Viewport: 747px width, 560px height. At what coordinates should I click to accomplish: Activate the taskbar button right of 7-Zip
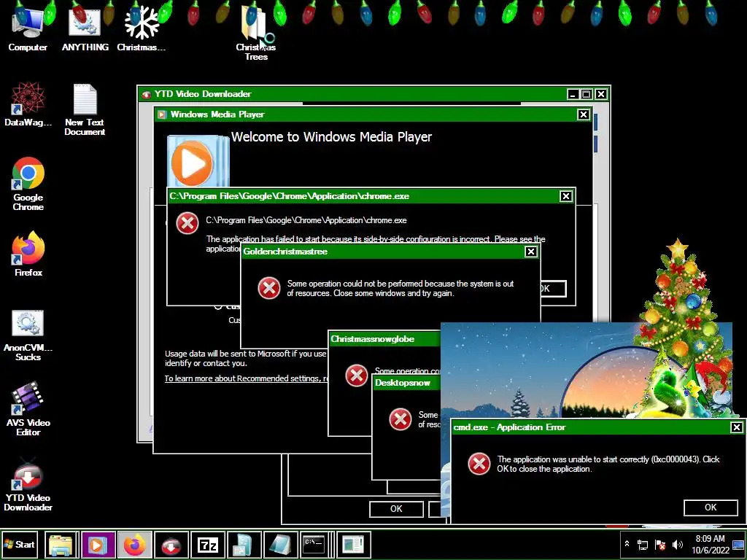pos(244,545)
